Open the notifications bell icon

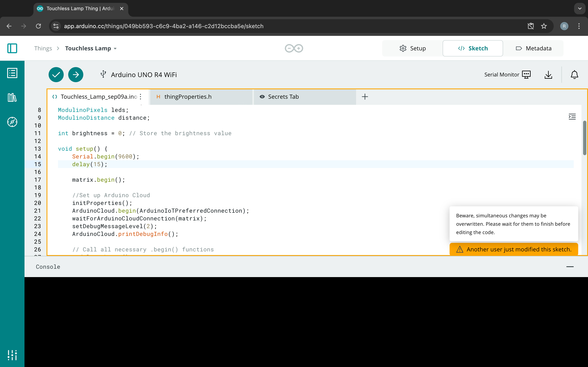[574, 74]
